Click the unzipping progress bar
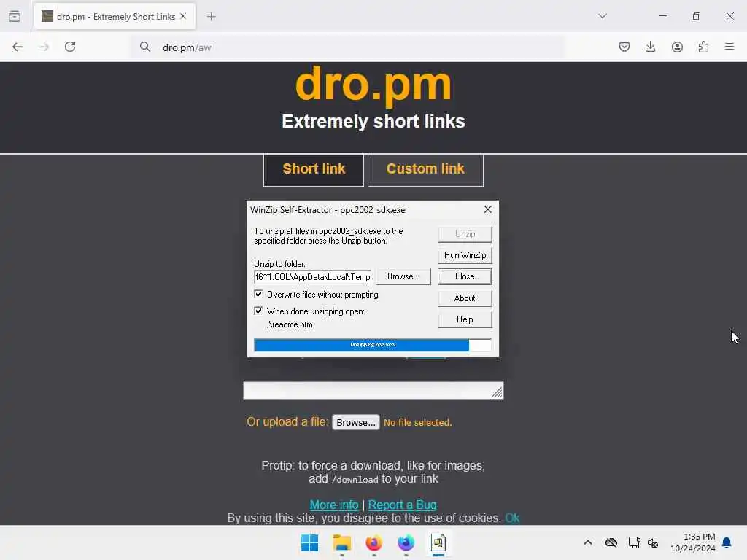 tap(373, 345)
